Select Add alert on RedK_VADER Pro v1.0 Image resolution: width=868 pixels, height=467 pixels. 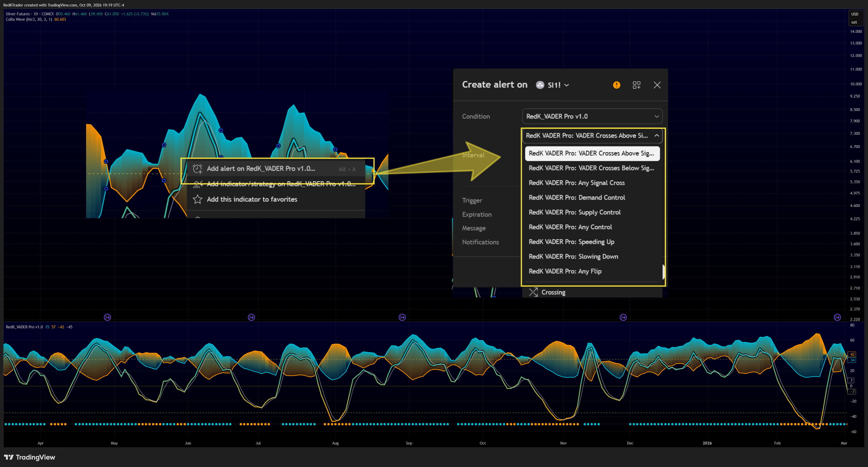[x=276, y=169]
